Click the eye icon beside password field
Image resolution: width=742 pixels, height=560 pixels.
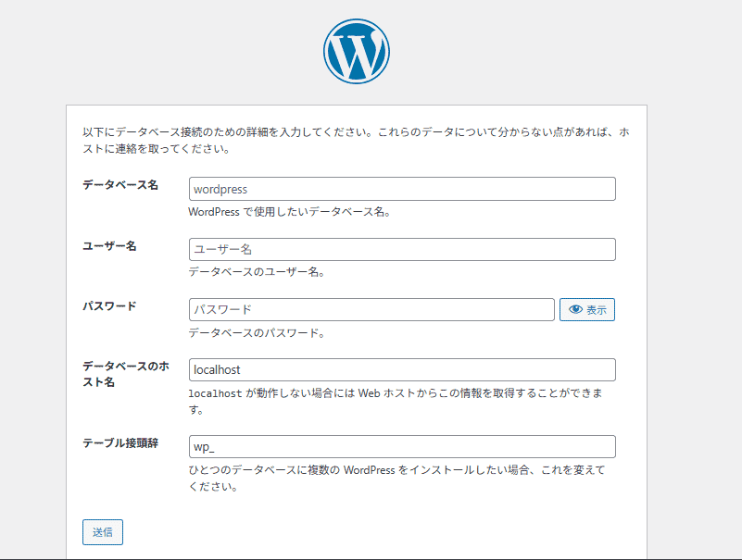click(x=575, y=310)
